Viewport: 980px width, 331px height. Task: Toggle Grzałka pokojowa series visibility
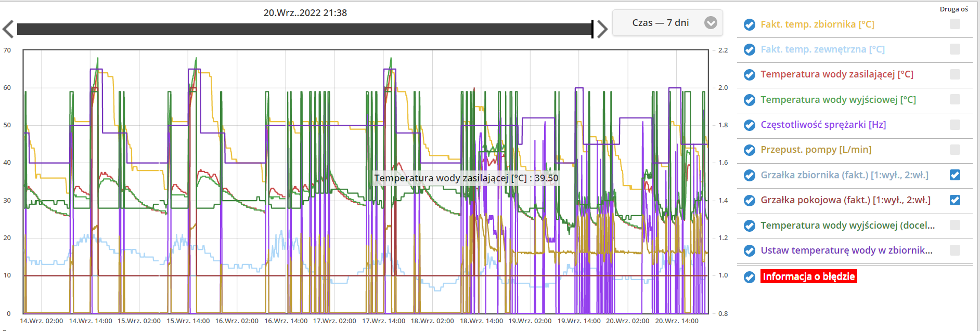750,200
